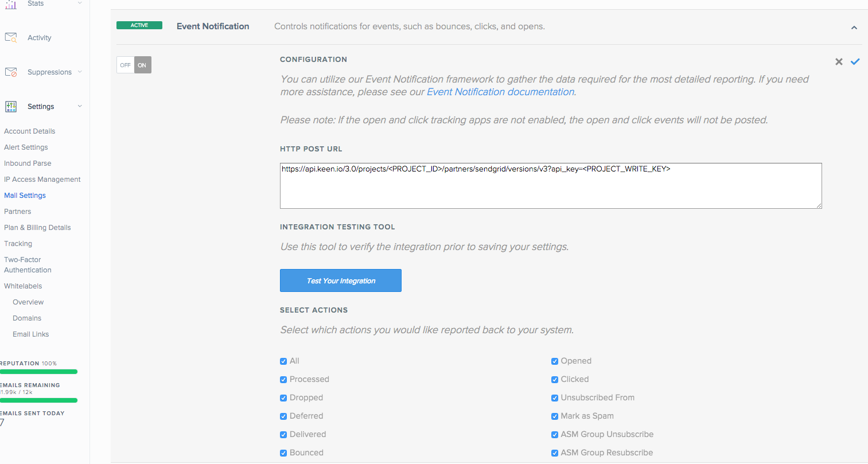Click the Emails Remaining progress bar
868x464 pixels.
[x=38, y=400]
